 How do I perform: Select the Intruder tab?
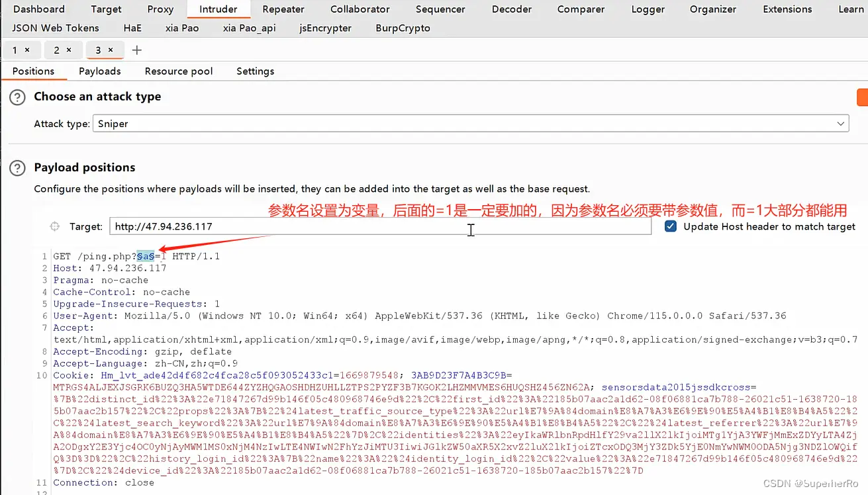218,9
